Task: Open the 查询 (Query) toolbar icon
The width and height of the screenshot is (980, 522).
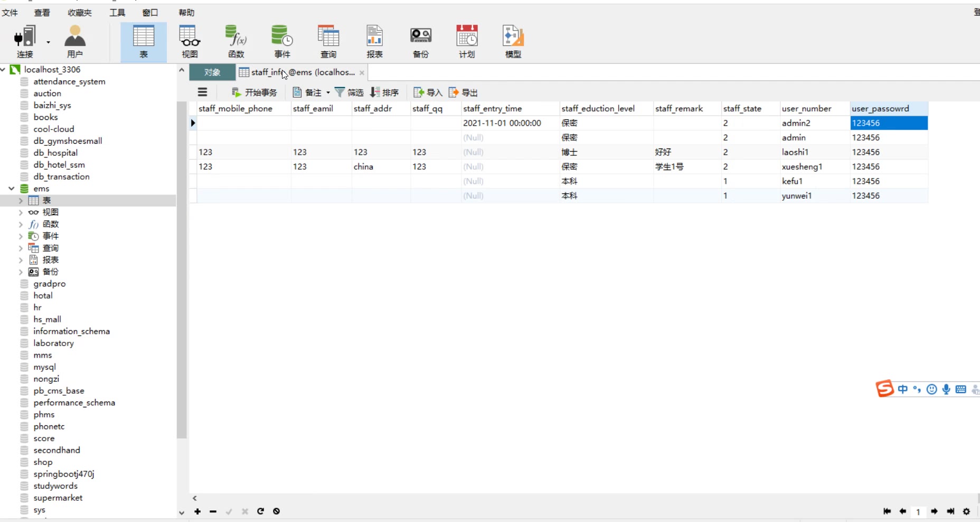Action: 328,42
